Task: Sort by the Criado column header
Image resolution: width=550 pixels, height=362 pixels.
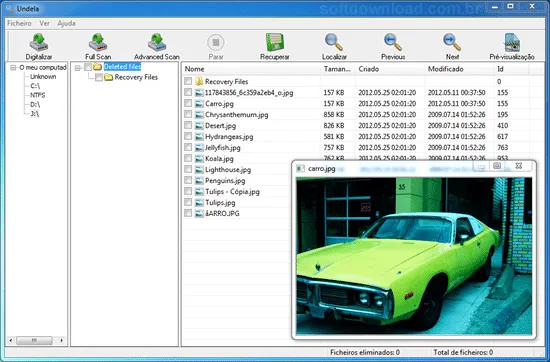Action: [390, 69]
